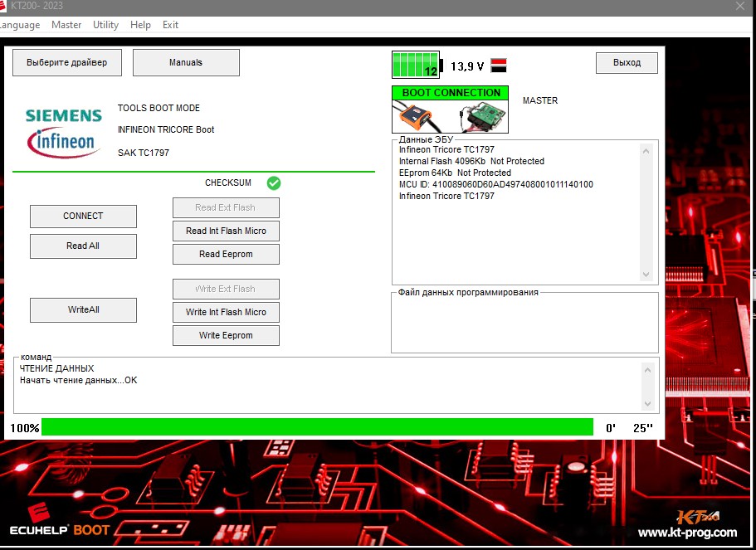Viewport: 756px width, 550px height.
Task: Click the green battery level indicator
Action: click(x=416, y=65)
